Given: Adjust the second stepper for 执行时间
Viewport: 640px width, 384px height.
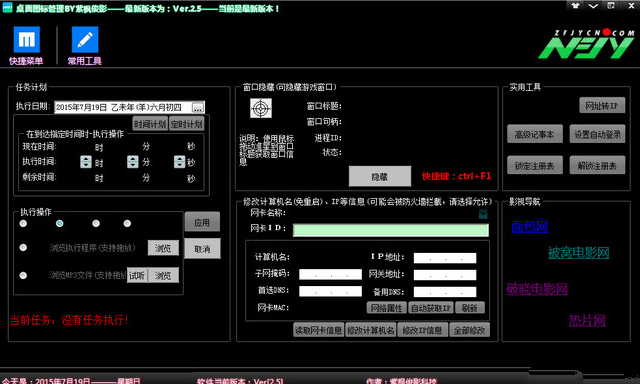Looking at the screenshot, I should [x=180, y=162].
